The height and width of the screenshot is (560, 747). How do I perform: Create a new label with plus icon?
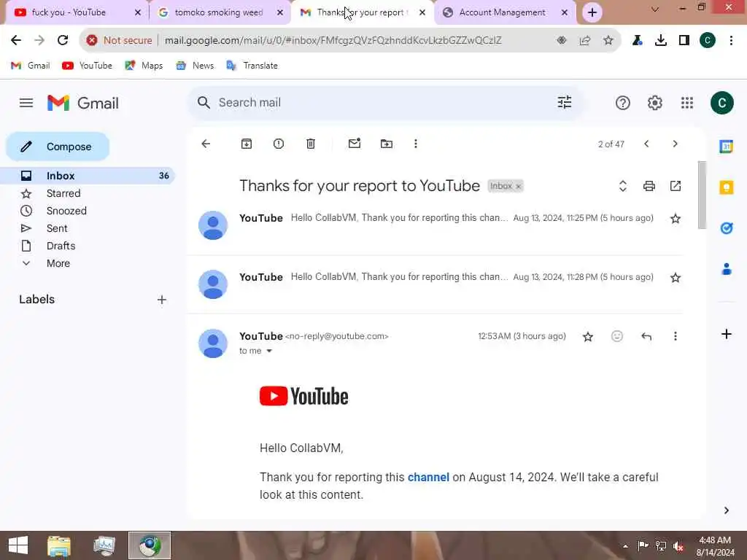coord(162,300)
